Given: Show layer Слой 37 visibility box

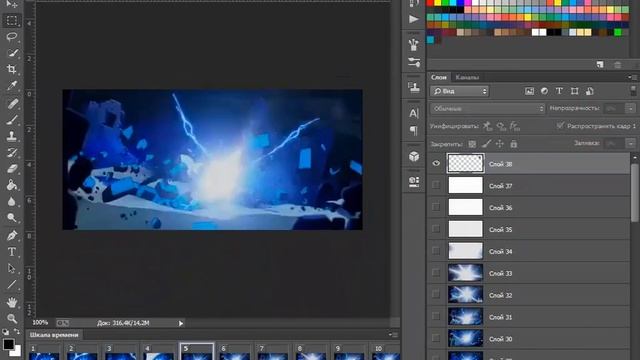Looking at the screenshot, I should [436, 185].
